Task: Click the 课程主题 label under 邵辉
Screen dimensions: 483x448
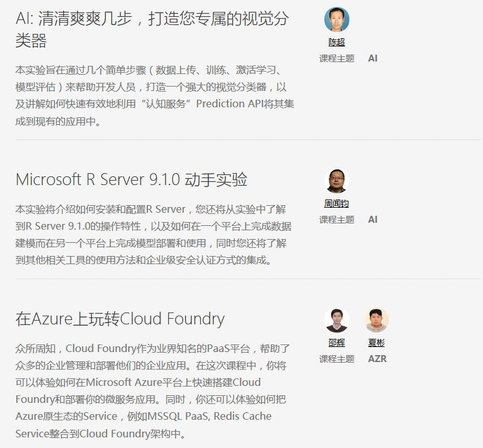Action: tap(337, 359)
